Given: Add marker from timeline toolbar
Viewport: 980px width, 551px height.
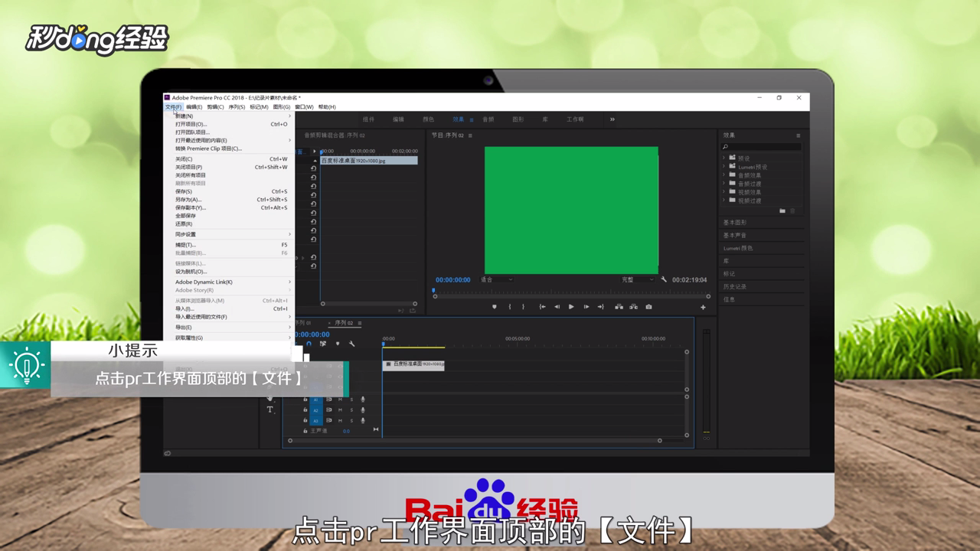Looking at the screenshot, I should (x=338, y=344).
